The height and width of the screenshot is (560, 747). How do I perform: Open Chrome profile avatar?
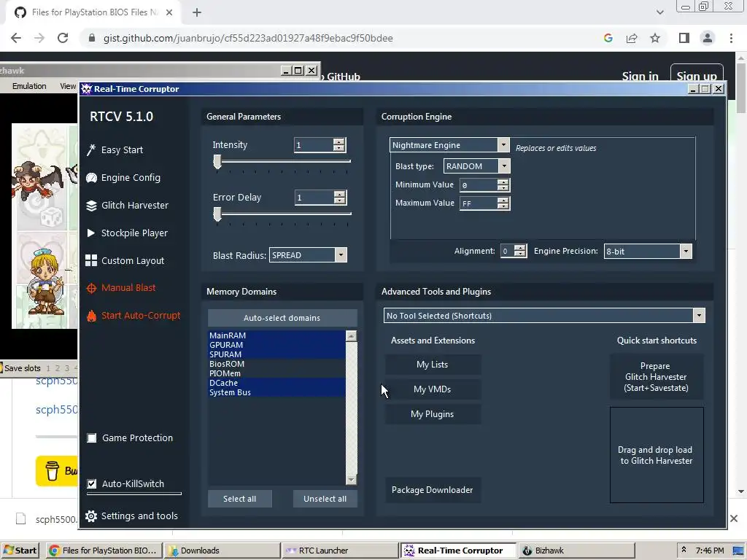tap(708, 38)
